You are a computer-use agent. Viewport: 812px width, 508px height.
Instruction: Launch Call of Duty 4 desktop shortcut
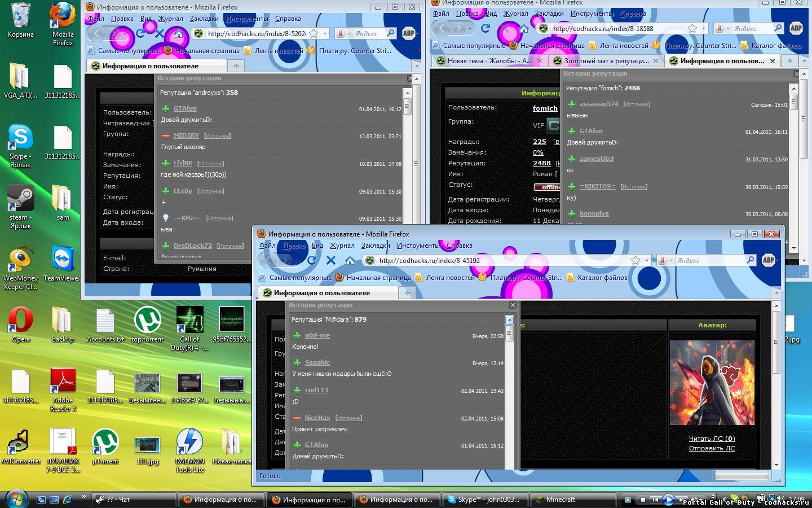189,329
